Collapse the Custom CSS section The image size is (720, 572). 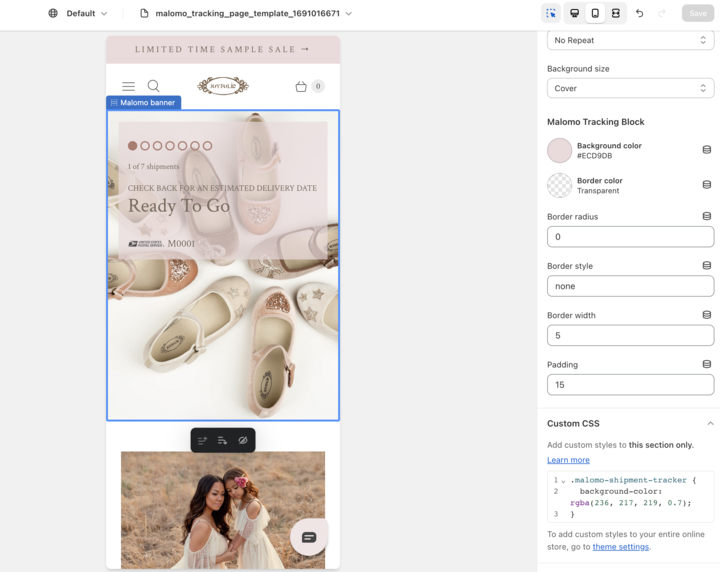coord(710,423)
